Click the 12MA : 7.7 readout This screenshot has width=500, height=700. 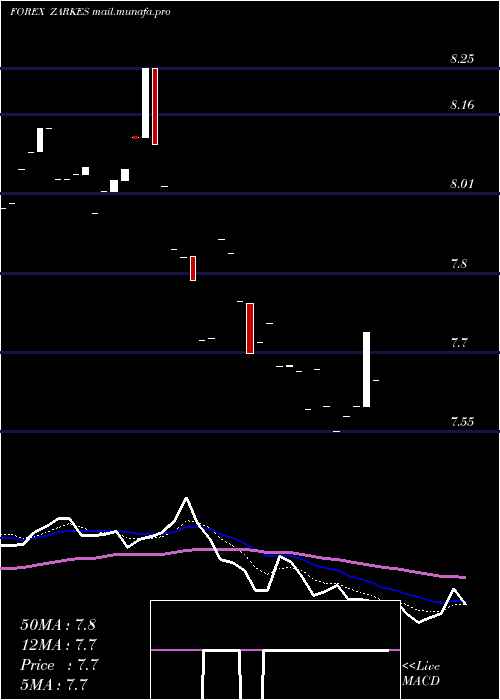pyautogui.click(x=58, y=644)
